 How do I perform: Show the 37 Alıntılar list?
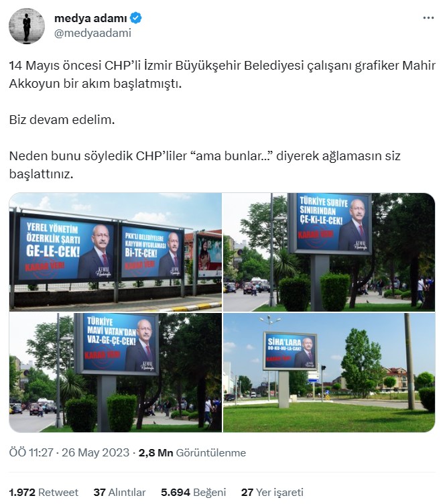(x=119, y=493)
